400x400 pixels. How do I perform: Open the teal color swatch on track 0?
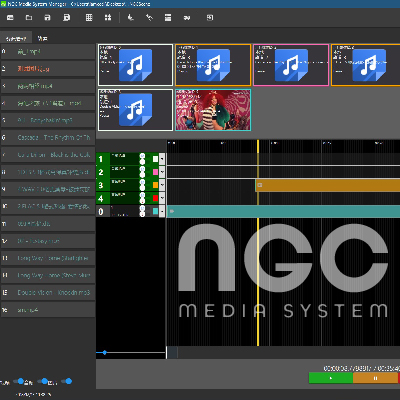(x=155, y=211)
